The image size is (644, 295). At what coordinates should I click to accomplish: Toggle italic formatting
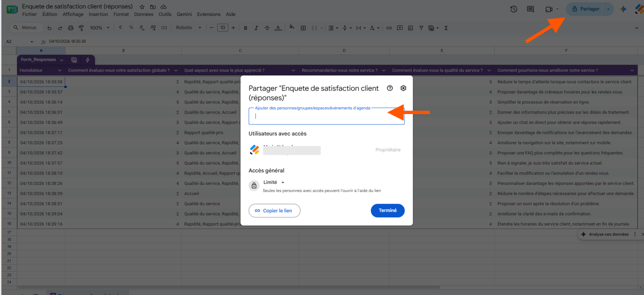pyautogui.click(x=256, y=28)
